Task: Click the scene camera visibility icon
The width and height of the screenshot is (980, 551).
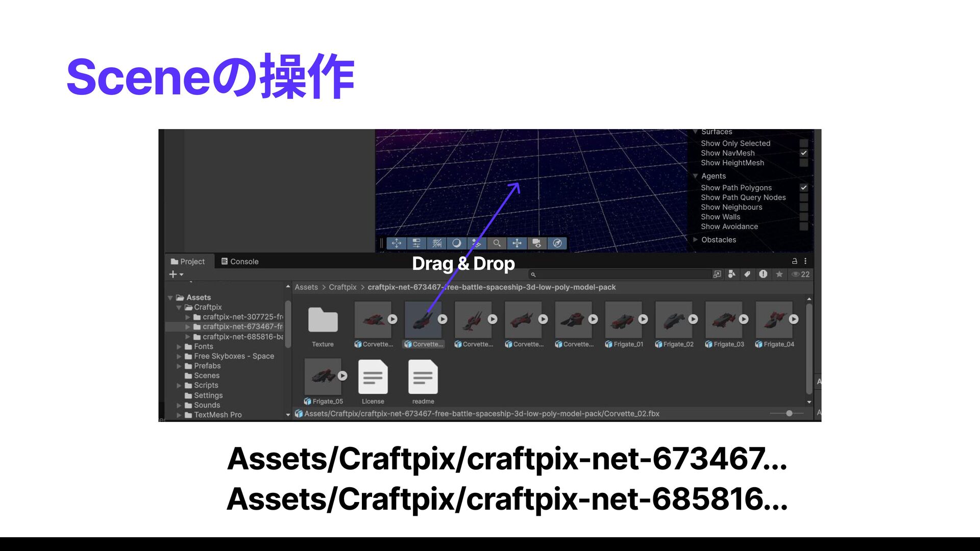Action: (536, 243)
